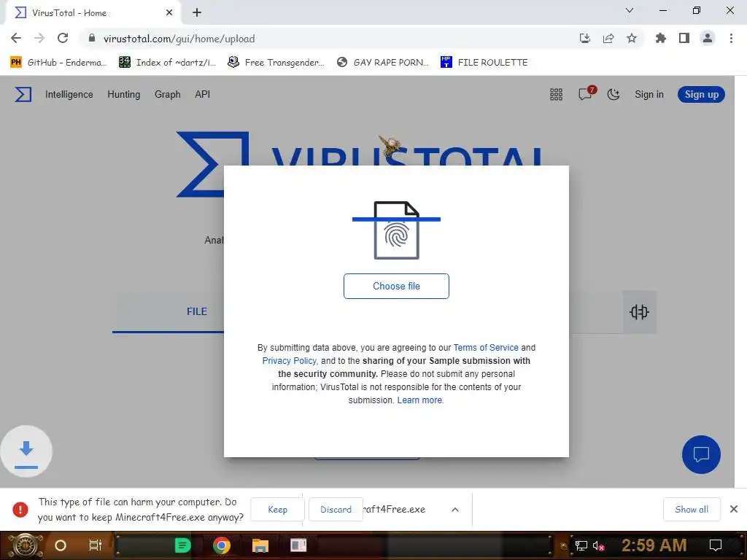Keep the Minecraft4Free.exe download

click(277, 510)
